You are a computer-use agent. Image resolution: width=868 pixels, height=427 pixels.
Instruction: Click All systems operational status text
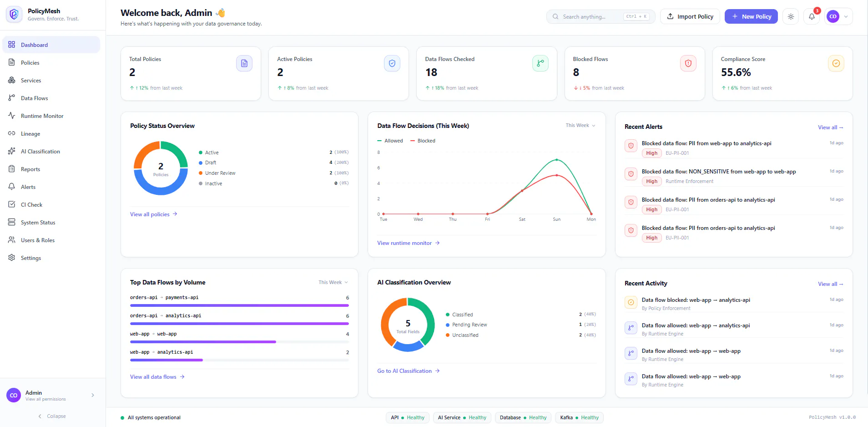154,417
